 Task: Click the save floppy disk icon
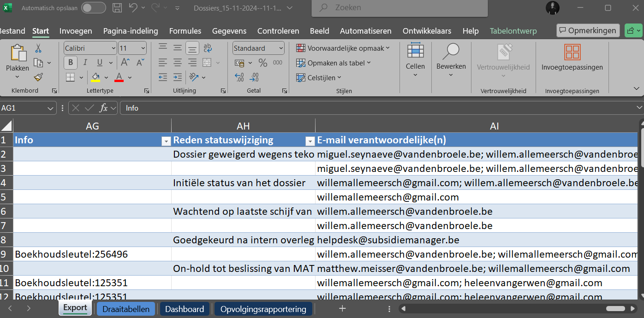click(117, 8)
